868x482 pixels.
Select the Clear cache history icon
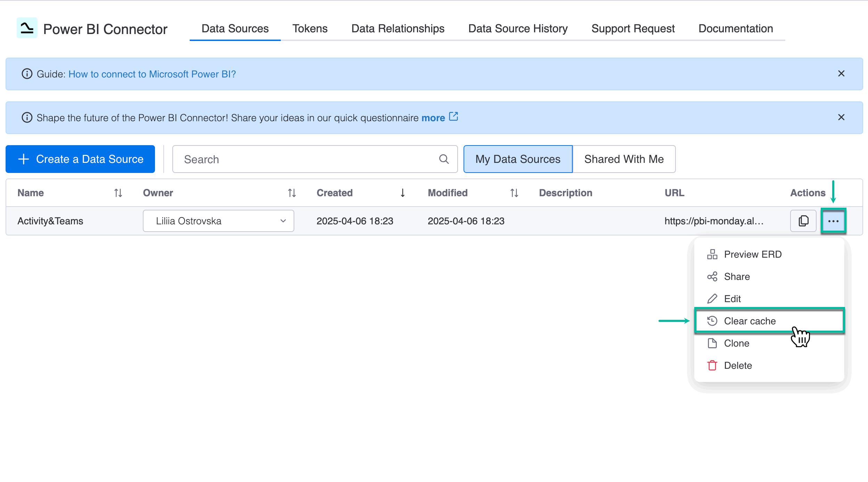(x=712, y=321)
